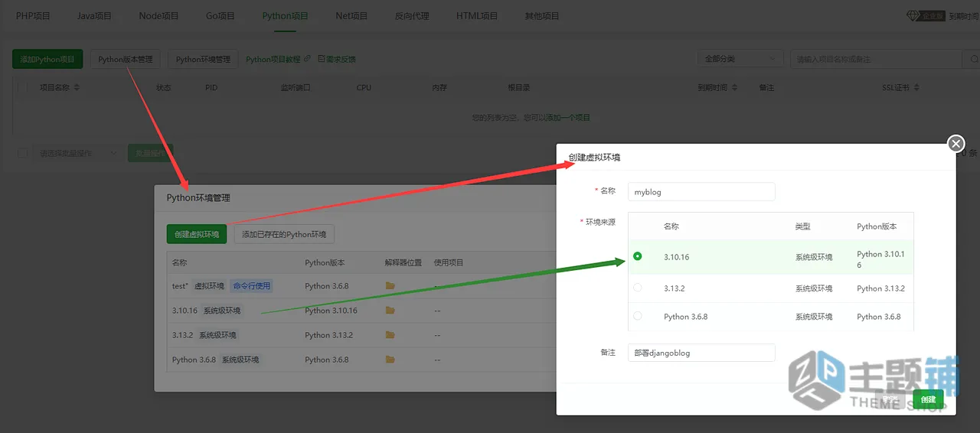The image size is (980, 433).
Task: Expand the 请选择批量操作 dropdown
Action: 78,153
